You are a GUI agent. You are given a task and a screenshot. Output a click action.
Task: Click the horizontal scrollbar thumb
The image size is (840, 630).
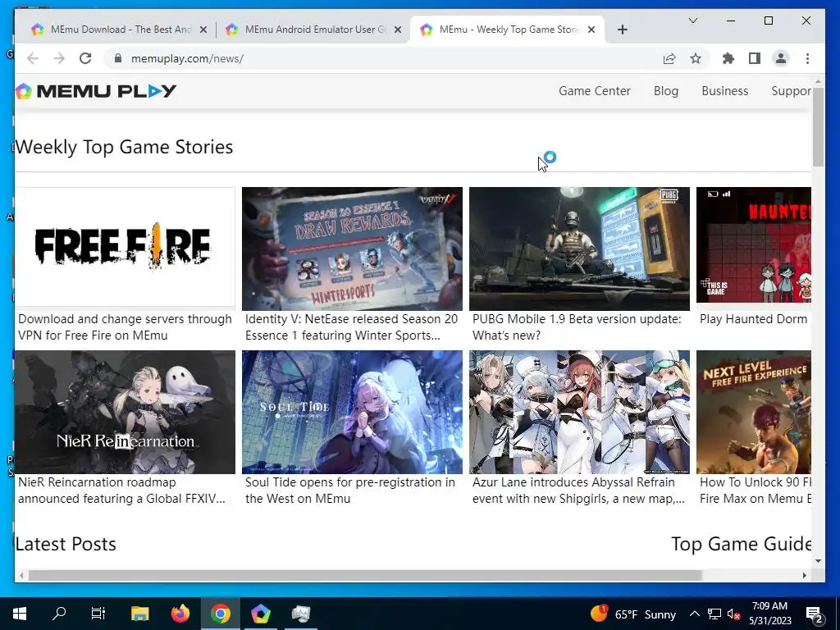coord(365,575)
